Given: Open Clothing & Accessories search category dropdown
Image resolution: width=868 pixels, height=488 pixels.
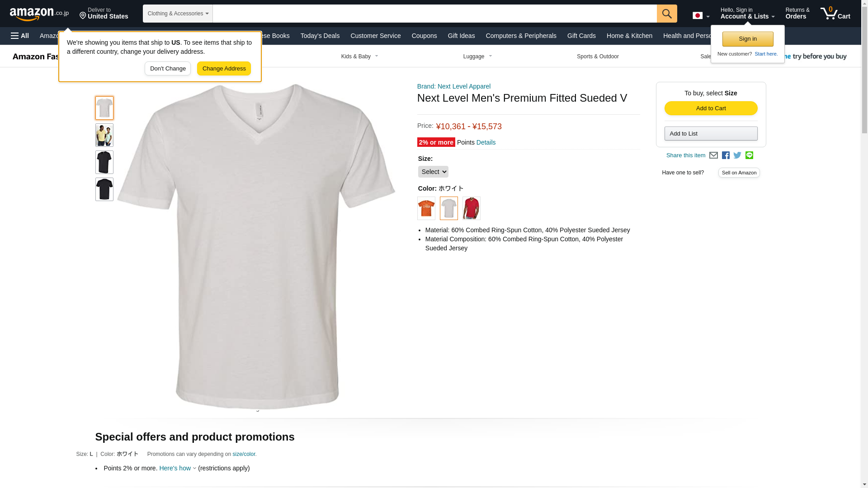Looking at the screenshot, I should (x=178, y=14).
